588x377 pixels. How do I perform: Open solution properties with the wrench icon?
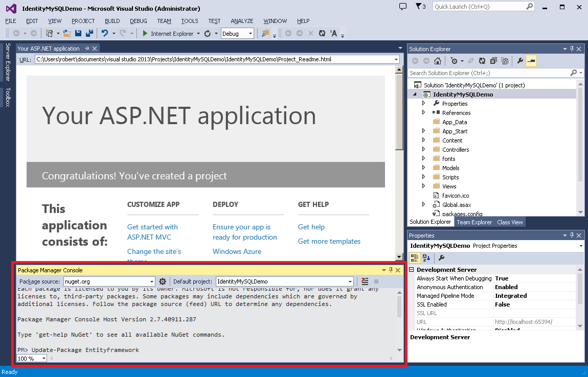[x=520, y=61]
